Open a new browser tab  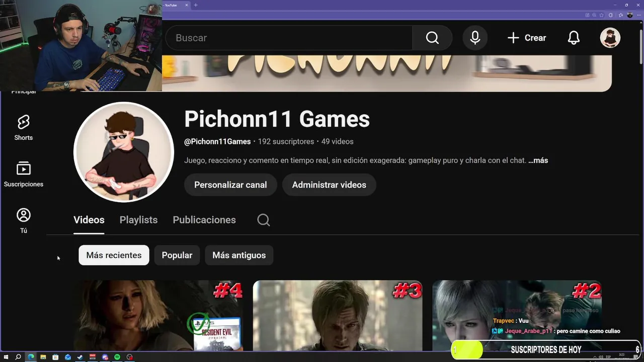(x=196, y=5)
